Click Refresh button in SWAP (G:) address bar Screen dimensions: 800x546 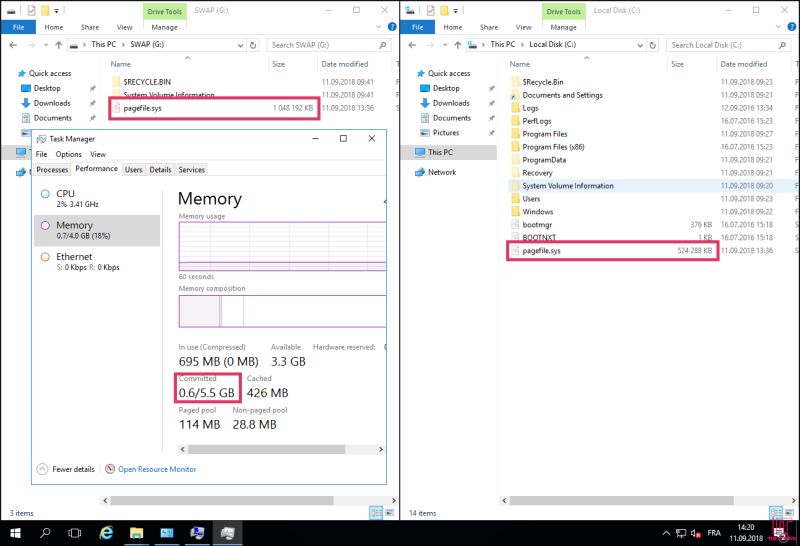click(x=253, y=45)
